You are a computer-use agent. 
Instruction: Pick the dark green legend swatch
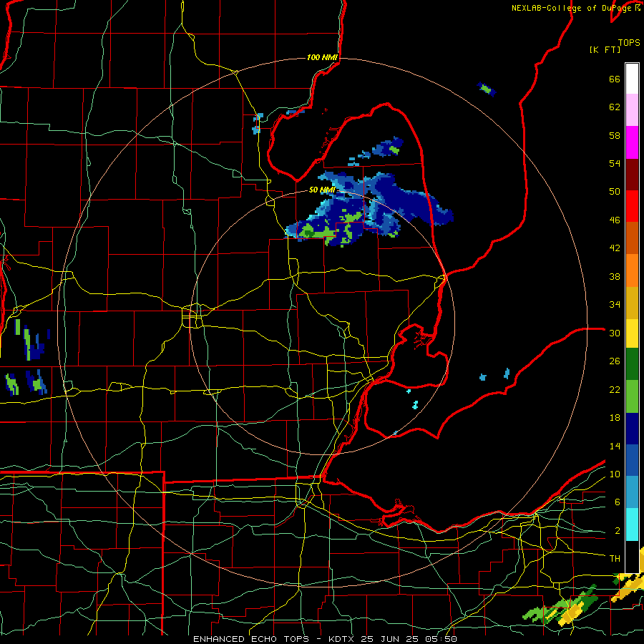632,364
